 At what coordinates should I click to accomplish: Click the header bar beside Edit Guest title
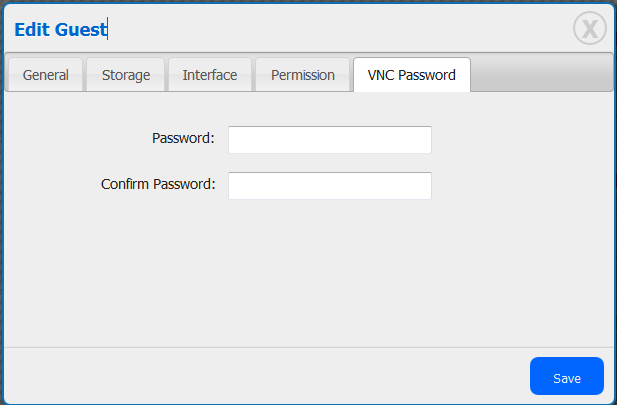click(330, 29)
